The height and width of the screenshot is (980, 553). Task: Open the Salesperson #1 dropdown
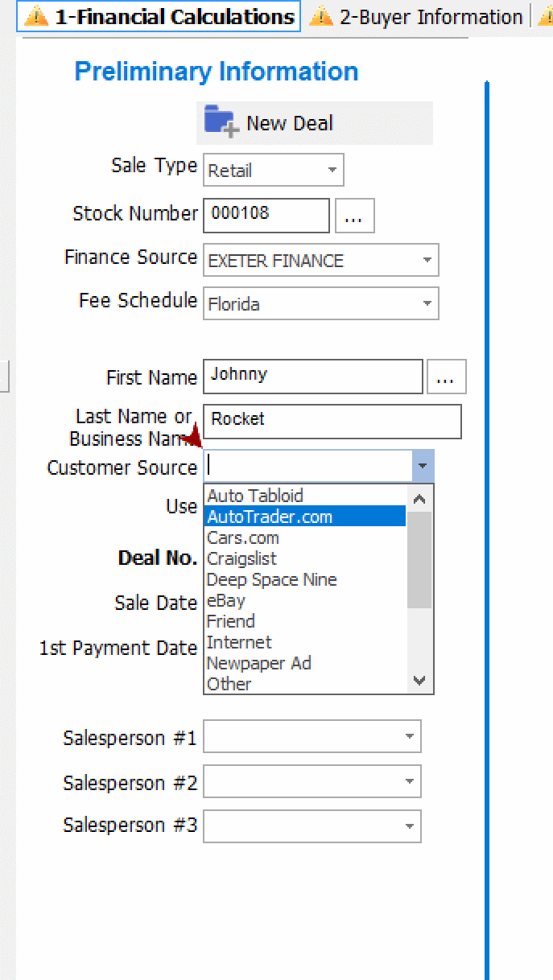pyautogui.click(x=409, y=736)
